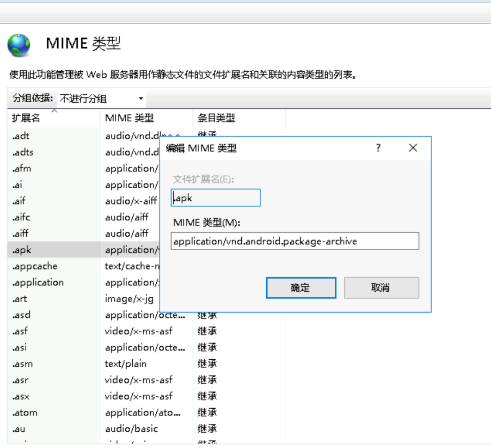Click the 条目类型 column header
The width and height of the screenshot is (491, 448).
(216, 118)
